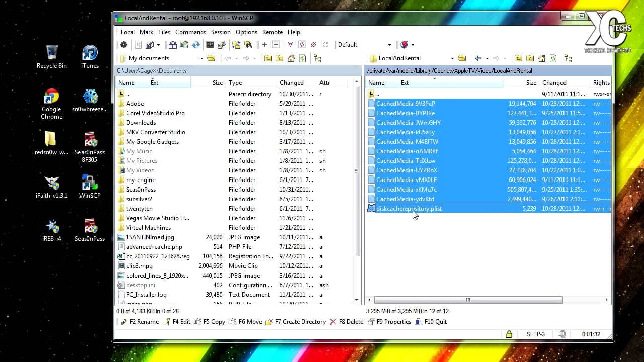Click the F7 Create Directory button
644x362 pixels.
coord(296,322)
